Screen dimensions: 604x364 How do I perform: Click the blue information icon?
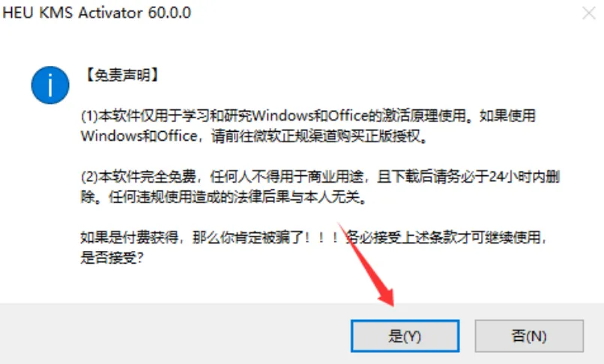(x=50, y=85)
